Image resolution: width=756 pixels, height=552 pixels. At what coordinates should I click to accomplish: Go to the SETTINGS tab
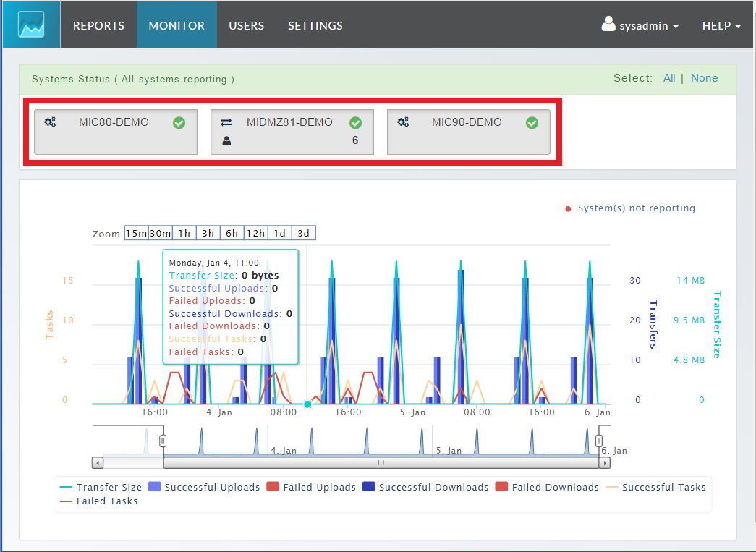[315, 25]
